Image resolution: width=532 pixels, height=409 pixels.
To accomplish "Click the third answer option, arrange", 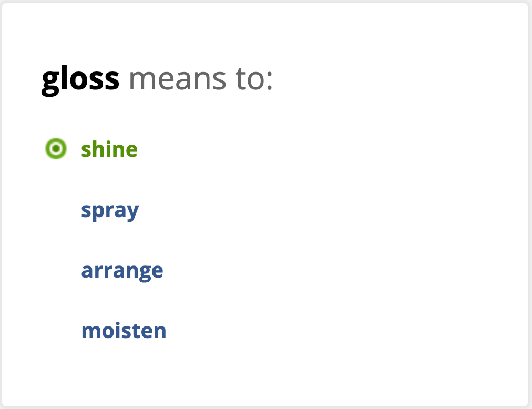I will point(122,271).
